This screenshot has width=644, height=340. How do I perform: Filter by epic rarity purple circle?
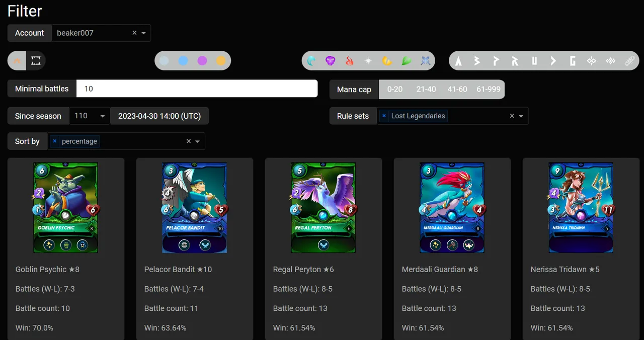point(202,61)
